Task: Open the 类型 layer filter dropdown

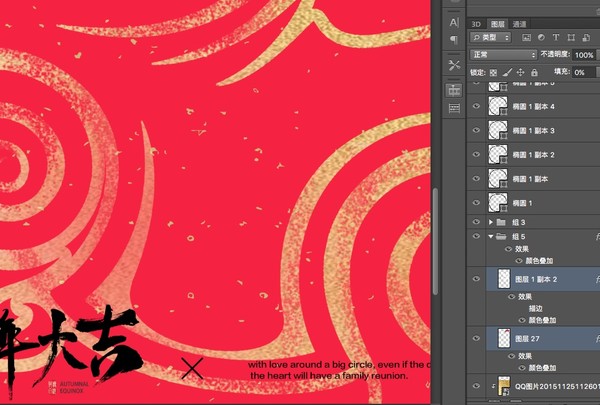Action: [491, 38]
